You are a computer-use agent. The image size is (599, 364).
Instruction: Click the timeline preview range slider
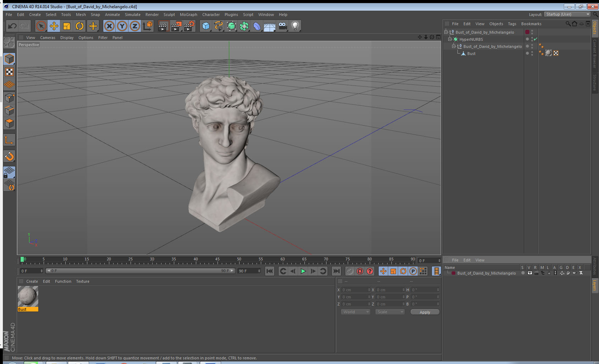(140, 271)
